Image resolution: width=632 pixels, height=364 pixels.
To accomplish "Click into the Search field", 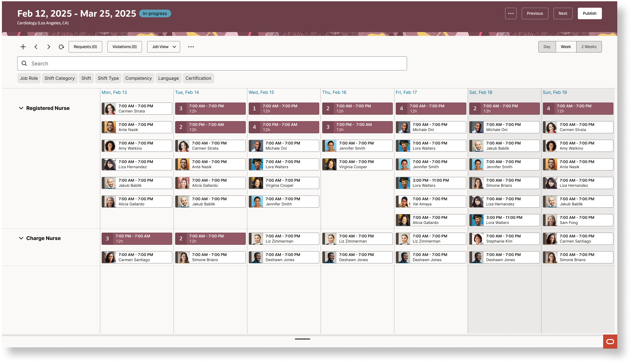I will 212,63.
